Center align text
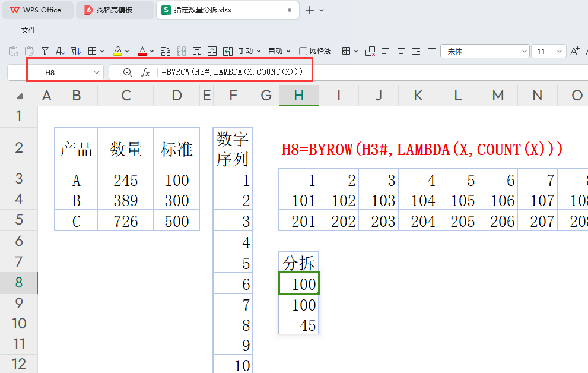Image resolution: width=588 pixels, height=373 pixels. point(401,51)
